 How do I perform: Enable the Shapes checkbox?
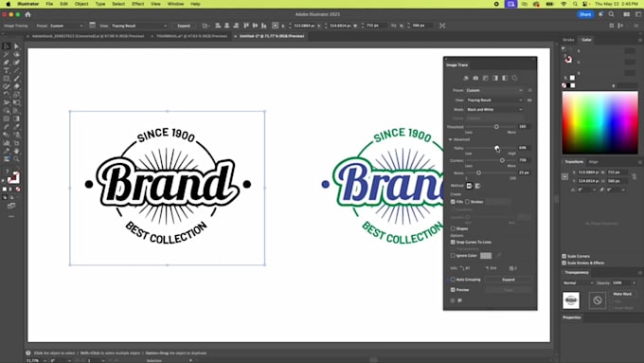click(x=453, y=228)
